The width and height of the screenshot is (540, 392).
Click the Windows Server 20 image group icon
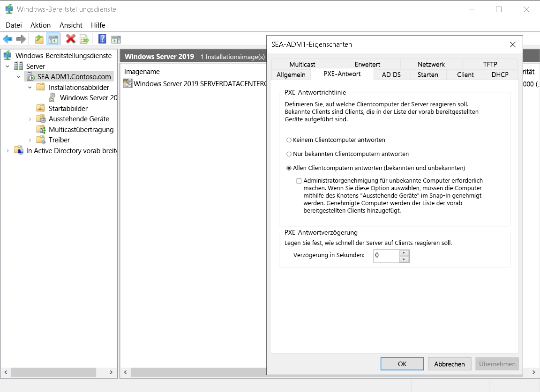click(x=52, y=98)
